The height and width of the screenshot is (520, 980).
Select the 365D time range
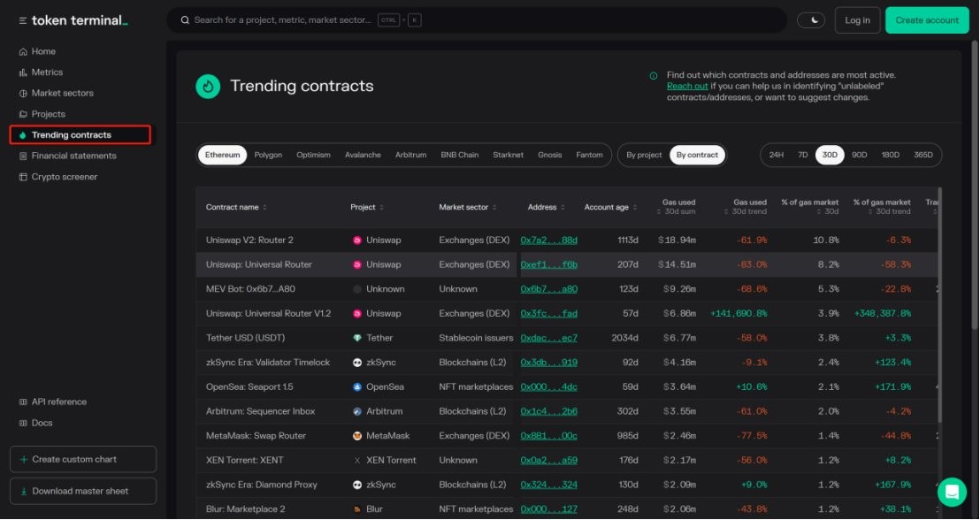click(x=923, y=155)
